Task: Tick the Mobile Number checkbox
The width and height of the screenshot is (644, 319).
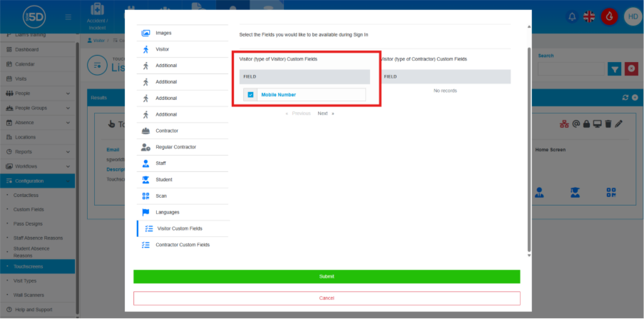Action: pyautogui.click(x=250, y=94)
